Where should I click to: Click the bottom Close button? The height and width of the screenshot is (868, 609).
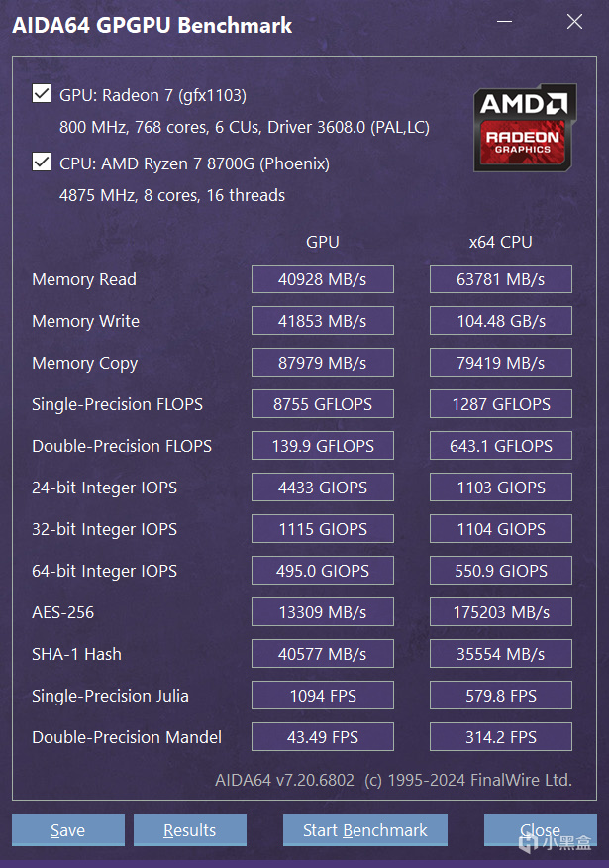pos(540,830)
